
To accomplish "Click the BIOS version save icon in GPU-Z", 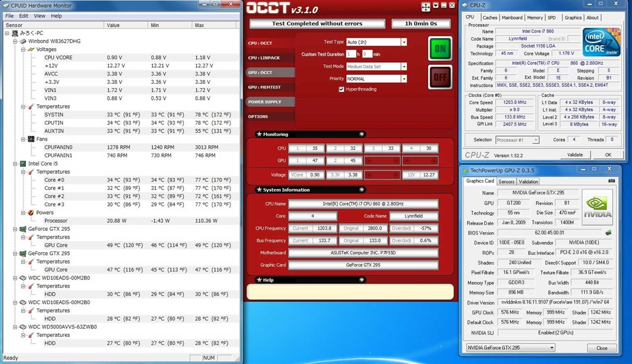I will pos(608,233).
